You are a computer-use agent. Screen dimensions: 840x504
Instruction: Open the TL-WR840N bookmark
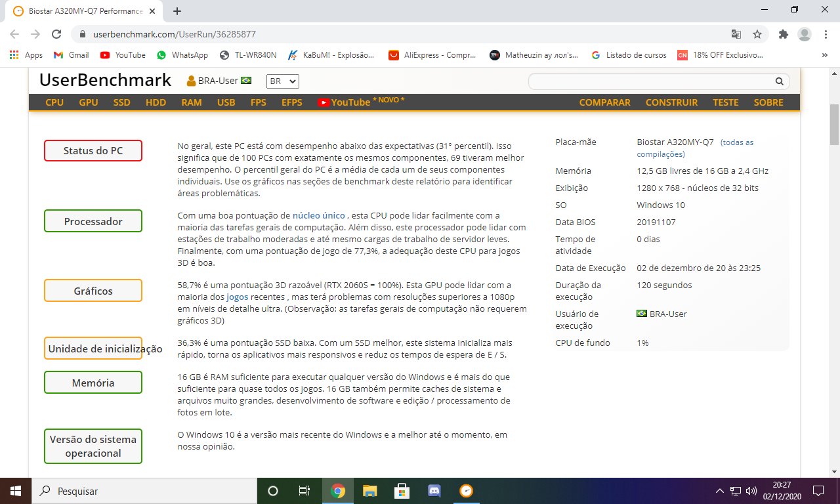click(x=248, y=55)
